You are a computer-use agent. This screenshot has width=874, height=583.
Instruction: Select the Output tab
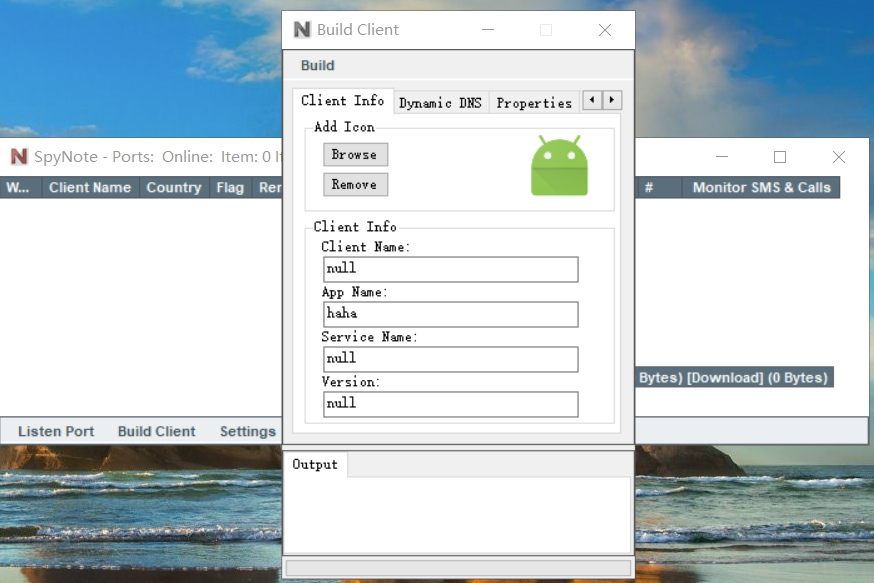click(315, 464)
